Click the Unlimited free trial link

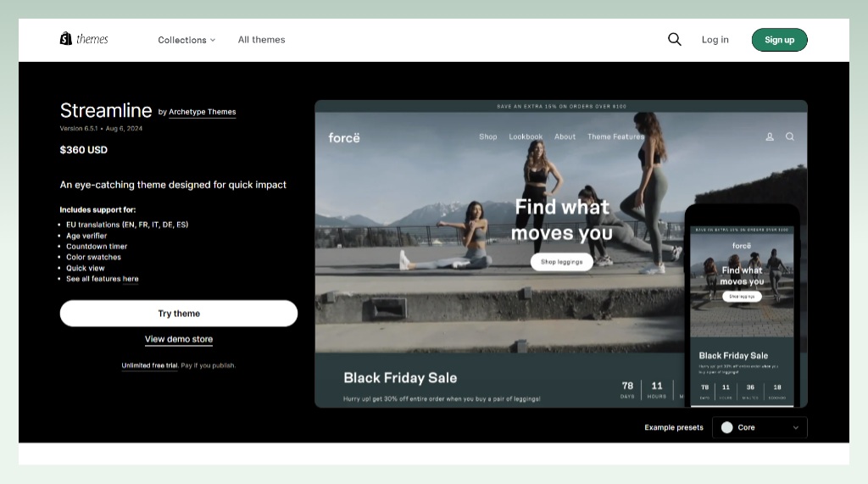pyautogui.click(x=149, y=365)
